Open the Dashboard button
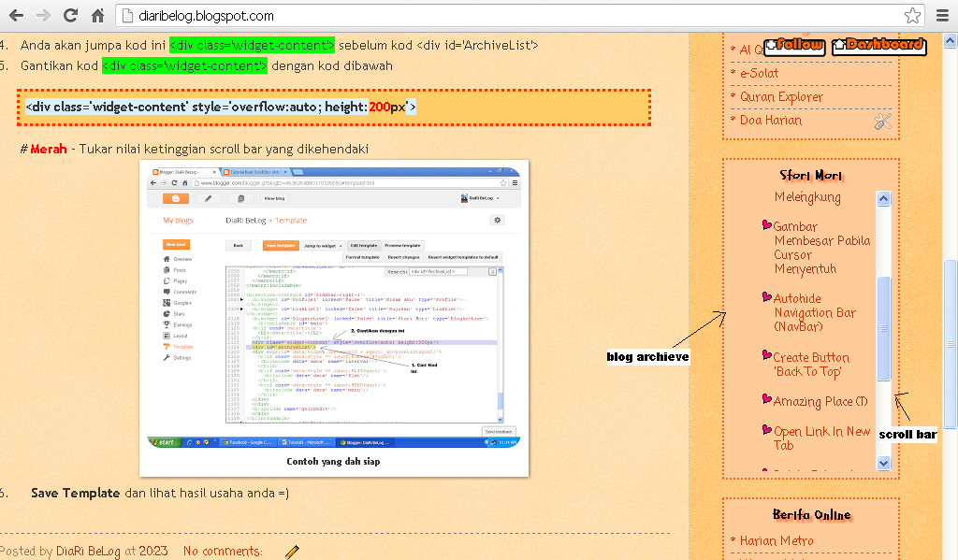This screenshot has width=958, height=560. point(878,44)
